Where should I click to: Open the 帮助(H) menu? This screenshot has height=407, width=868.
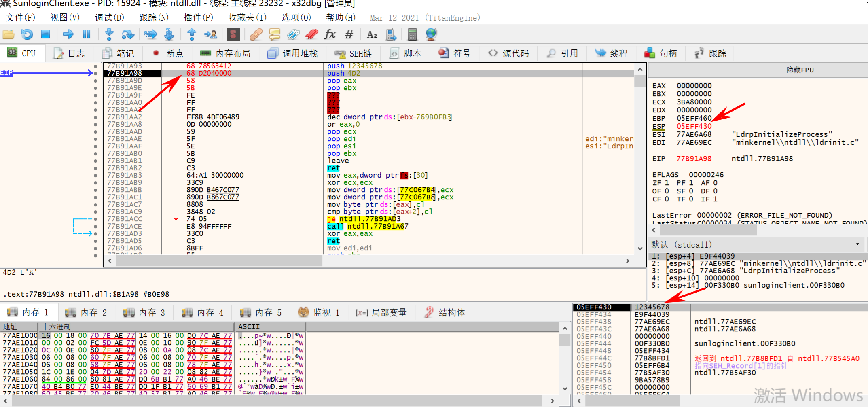(341, 18)
